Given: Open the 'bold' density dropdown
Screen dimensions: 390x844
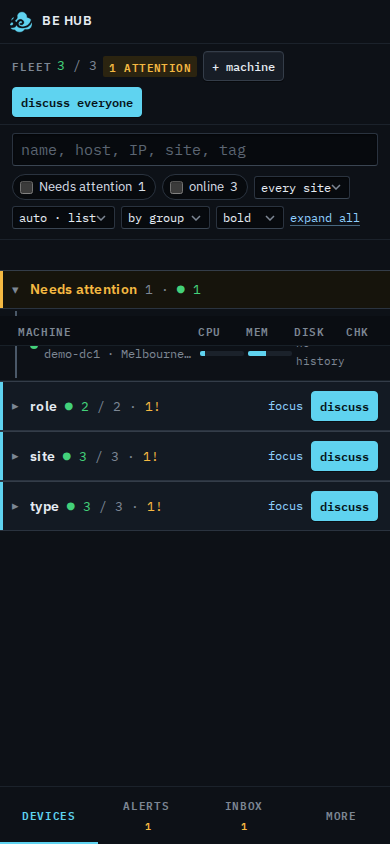Looking at the screenshot, I should click(x=250, y=217).
